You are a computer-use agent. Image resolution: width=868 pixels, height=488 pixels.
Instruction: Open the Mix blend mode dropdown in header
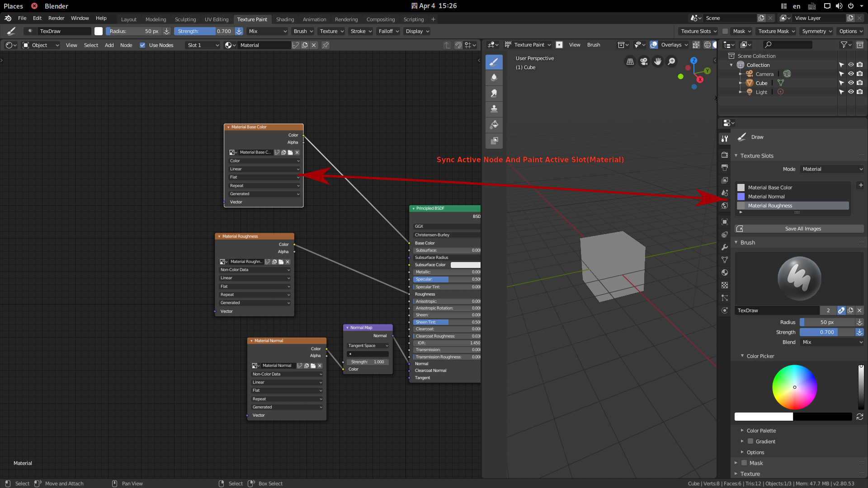pos(268,31)
